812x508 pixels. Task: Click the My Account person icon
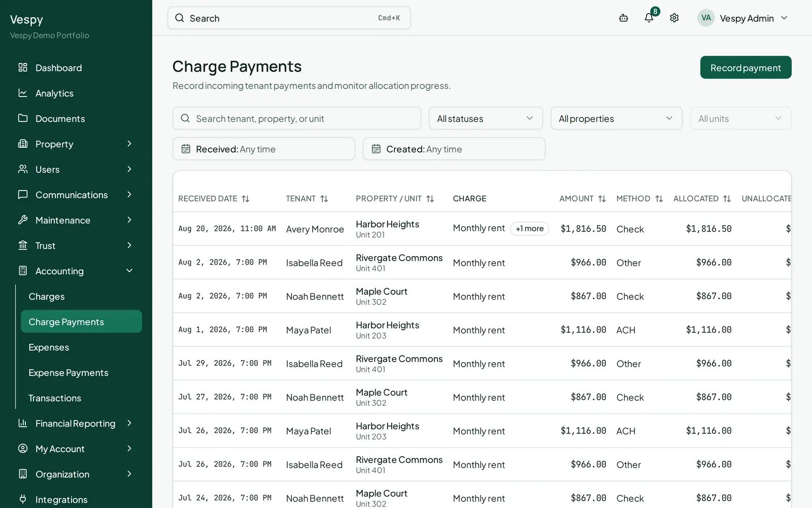[x=23, y=449]
